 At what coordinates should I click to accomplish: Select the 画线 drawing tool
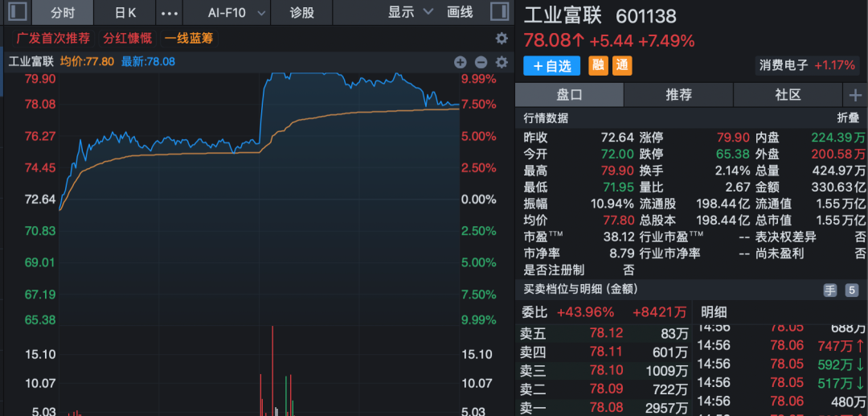click(460, 12)
